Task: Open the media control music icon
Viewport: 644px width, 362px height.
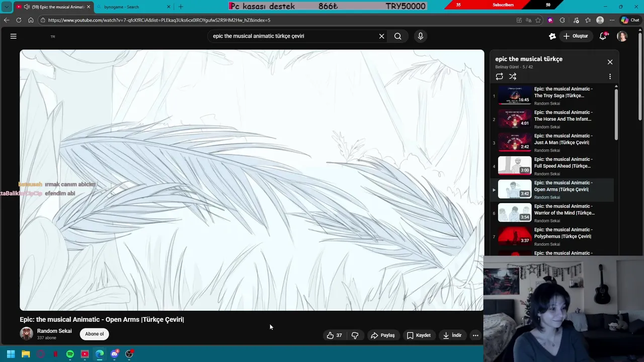Action: tap(576, 20)
